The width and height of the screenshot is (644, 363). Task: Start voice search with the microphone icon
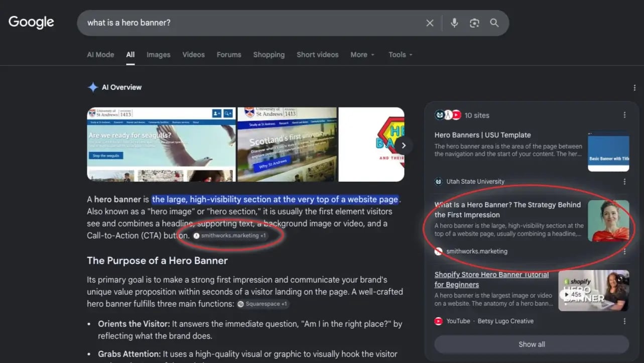pos(454,23)
